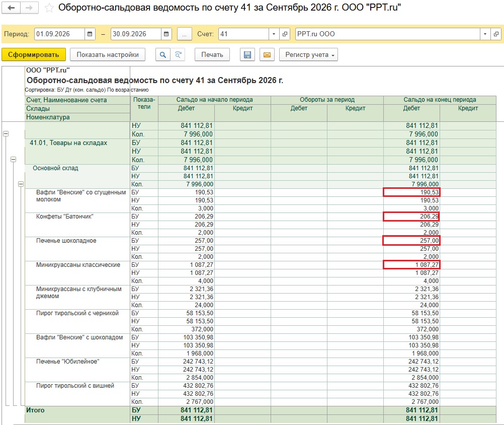Open organization card with open icon

(x=496, y=34)
